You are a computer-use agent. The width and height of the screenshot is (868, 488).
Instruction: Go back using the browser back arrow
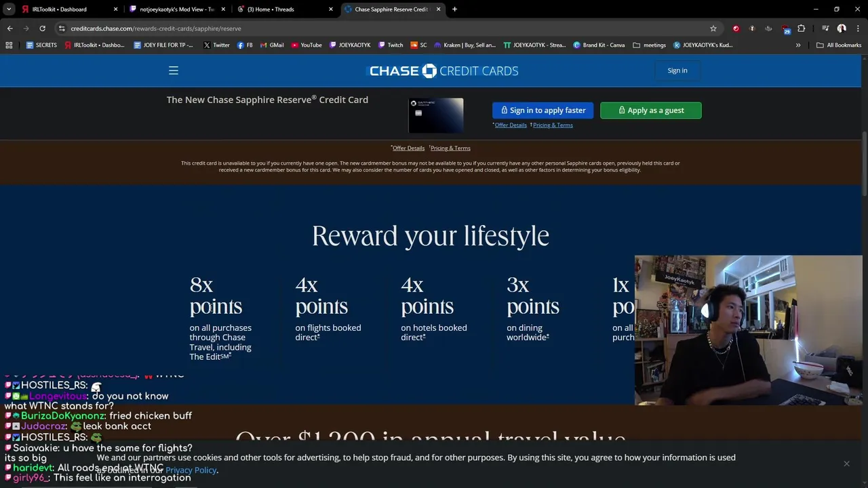click(x=9, y=28)
